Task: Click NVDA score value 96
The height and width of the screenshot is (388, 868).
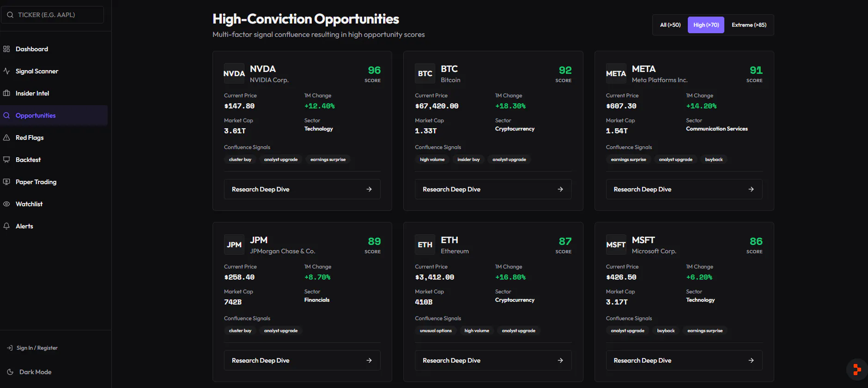Action: (x=374, y=70)
